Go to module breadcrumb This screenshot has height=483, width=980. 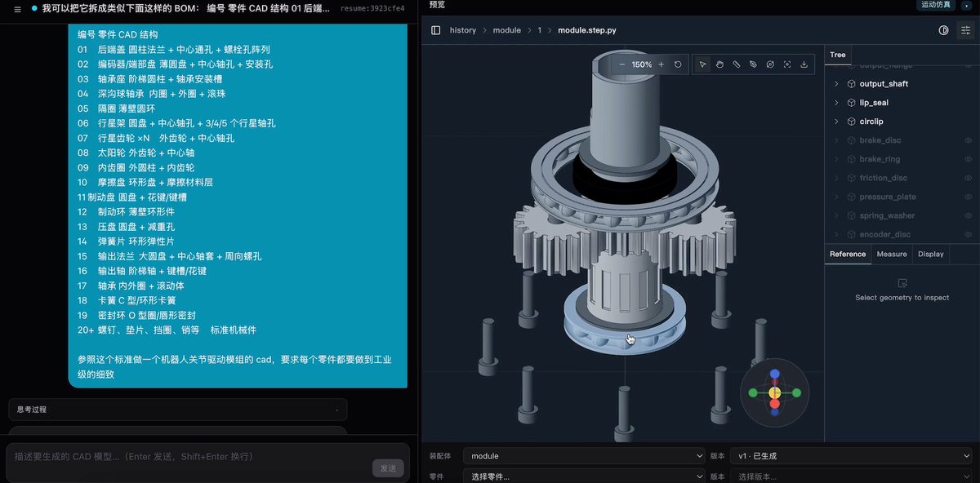507,30
